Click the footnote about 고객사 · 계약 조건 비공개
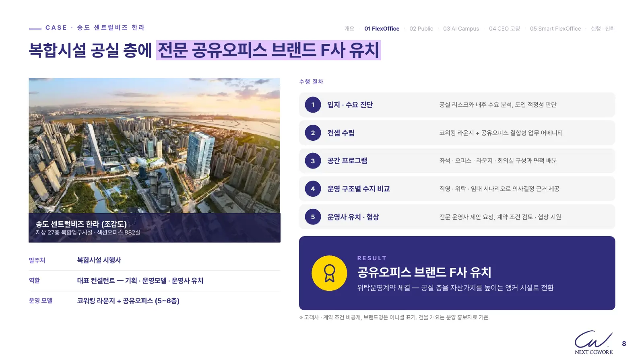 (394, 317)
